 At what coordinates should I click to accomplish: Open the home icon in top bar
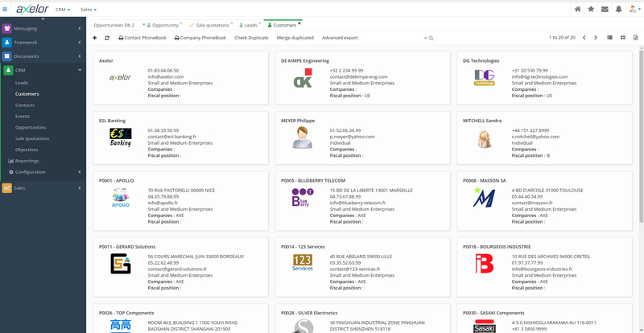577,10
